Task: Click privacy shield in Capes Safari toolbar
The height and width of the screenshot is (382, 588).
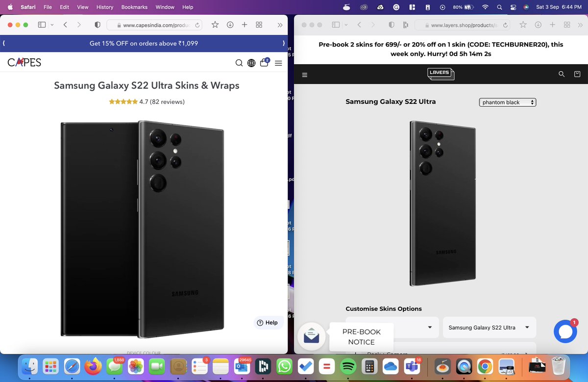Action: (x=98, y=25)
